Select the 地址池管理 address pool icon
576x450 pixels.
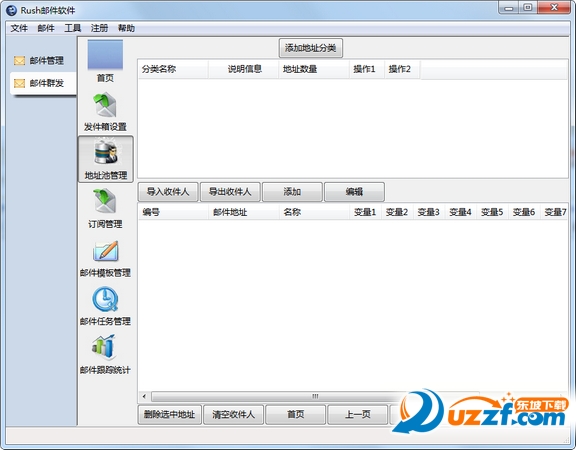106,152
